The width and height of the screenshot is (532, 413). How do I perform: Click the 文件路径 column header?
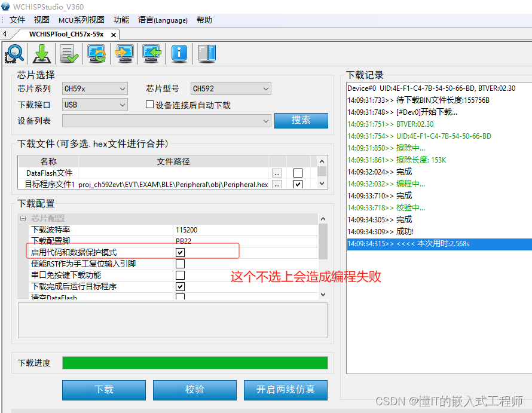tap(173, 161)
